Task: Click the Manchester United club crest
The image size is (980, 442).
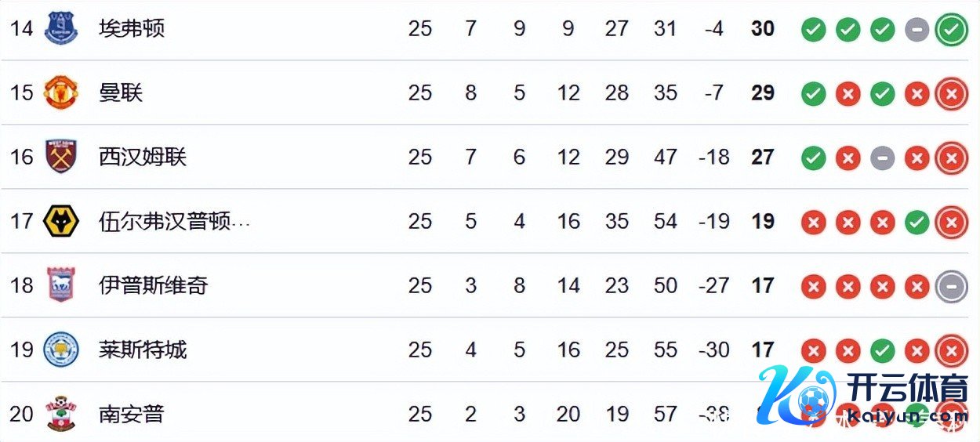Action: [60, 92]
